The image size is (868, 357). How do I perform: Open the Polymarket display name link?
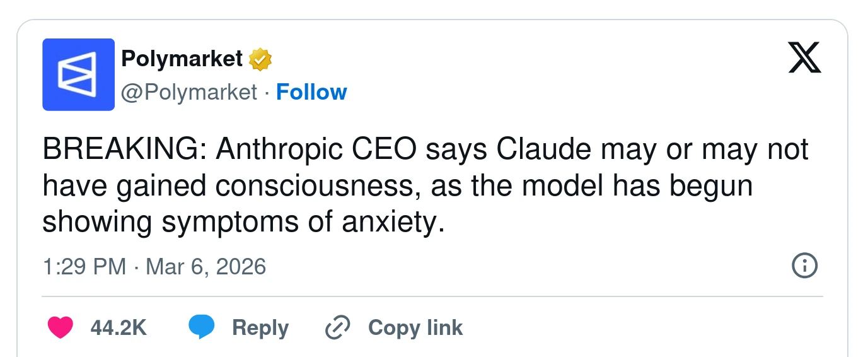(182, 59)
